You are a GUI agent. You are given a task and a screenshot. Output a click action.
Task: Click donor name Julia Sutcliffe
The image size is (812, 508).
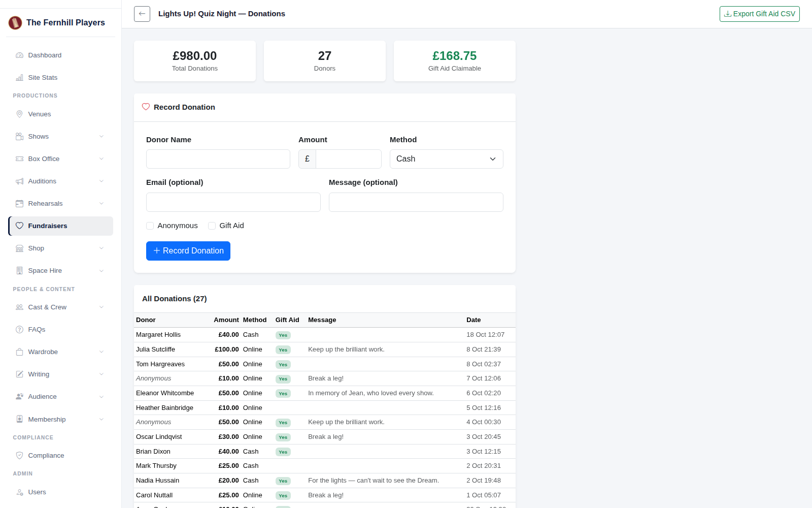pyautogui.click(x=155, y=350)
